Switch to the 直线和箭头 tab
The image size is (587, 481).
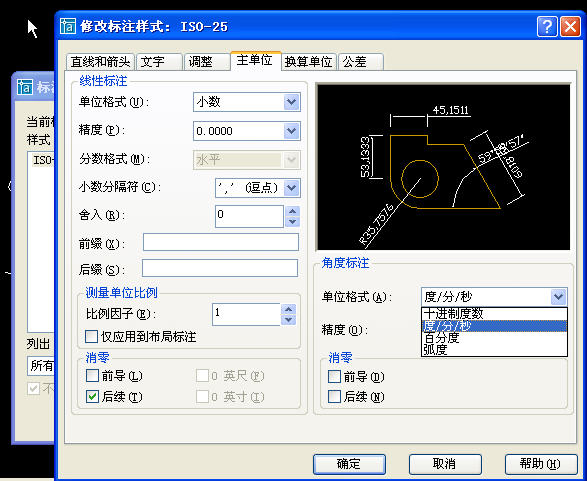100,62
